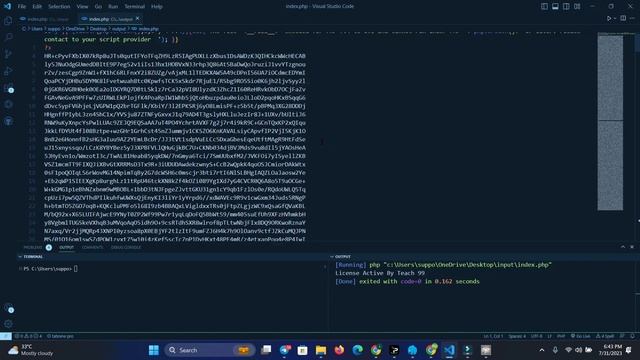This screenshot has width=640, height=360.
Task: Open the View menu
Action: tap(82, 7)
